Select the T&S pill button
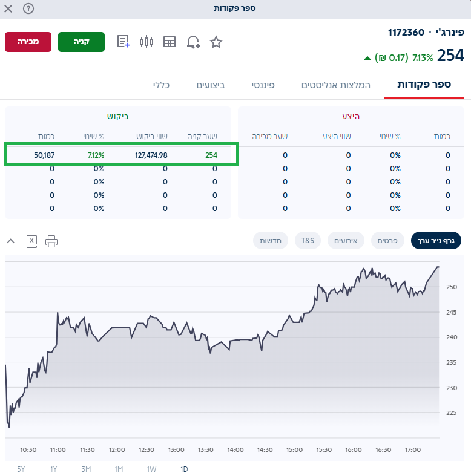This screenshot has height=476, width=471. [308, 241]
